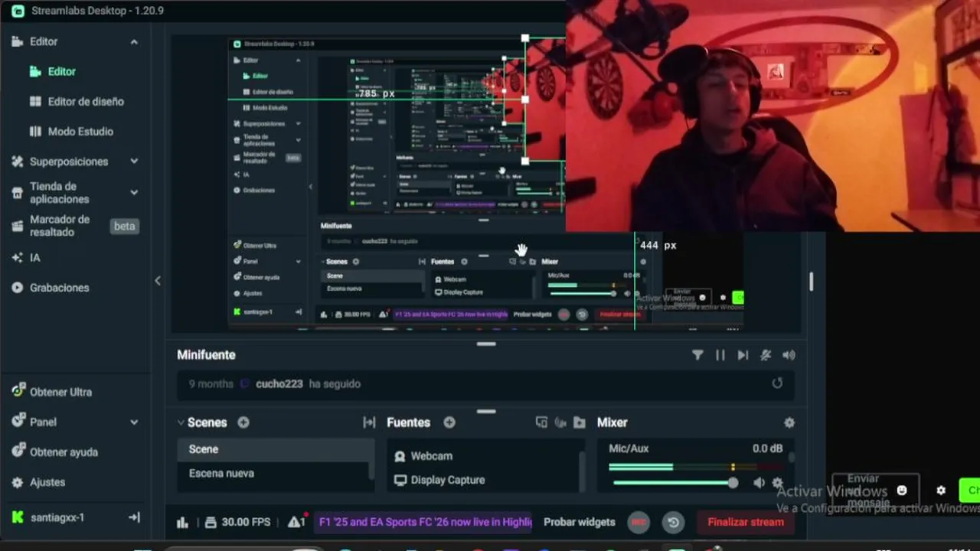
Task: Skip the current Minifuente alert
Action: pyautogui.click(x=743, y=355)
